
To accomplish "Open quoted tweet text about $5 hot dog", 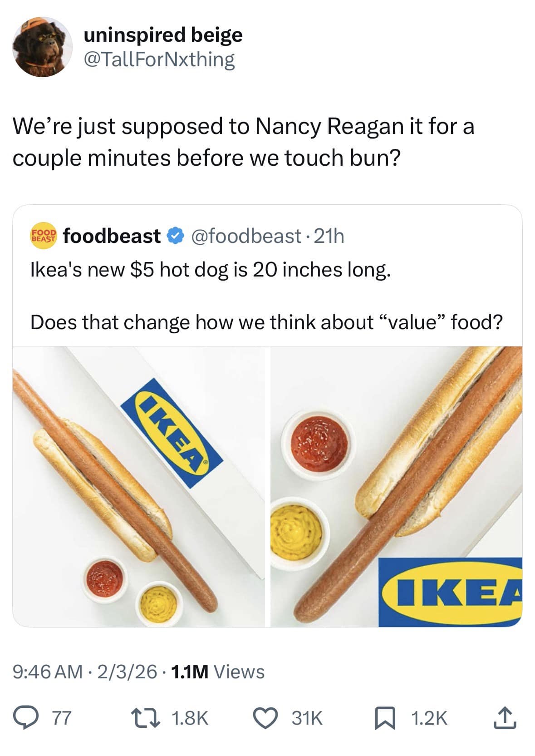I will click(210, 270).
